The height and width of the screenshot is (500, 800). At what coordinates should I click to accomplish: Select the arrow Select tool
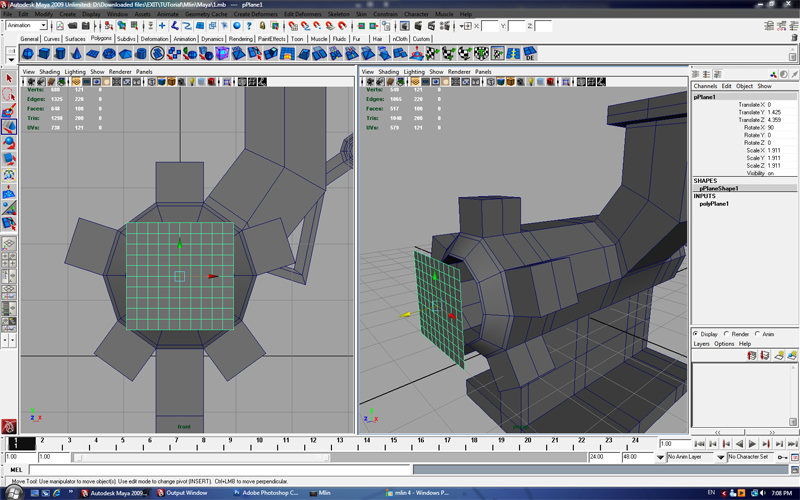[x=8, y=78]
